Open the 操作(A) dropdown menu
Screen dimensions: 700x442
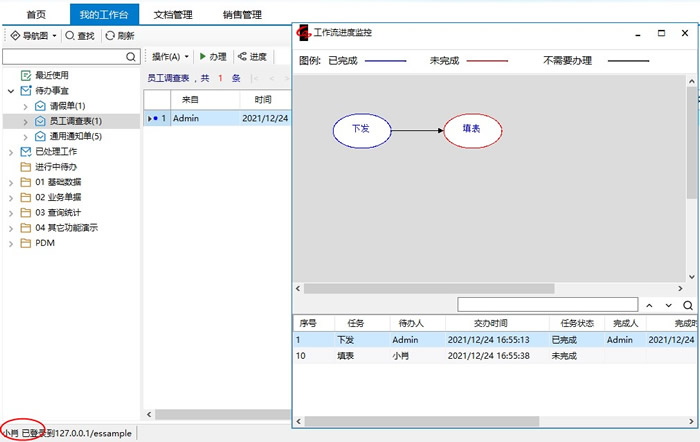[170, 57]
